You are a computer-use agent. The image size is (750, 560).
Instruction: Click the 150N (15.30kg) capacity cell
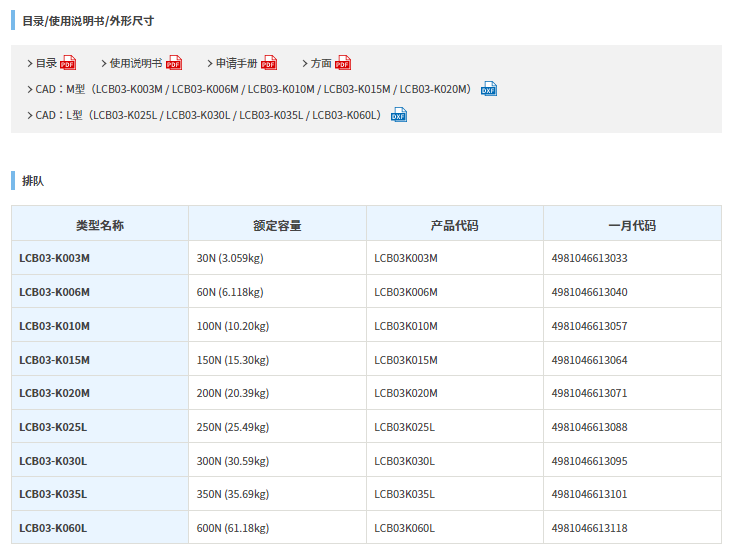point(277,360)
